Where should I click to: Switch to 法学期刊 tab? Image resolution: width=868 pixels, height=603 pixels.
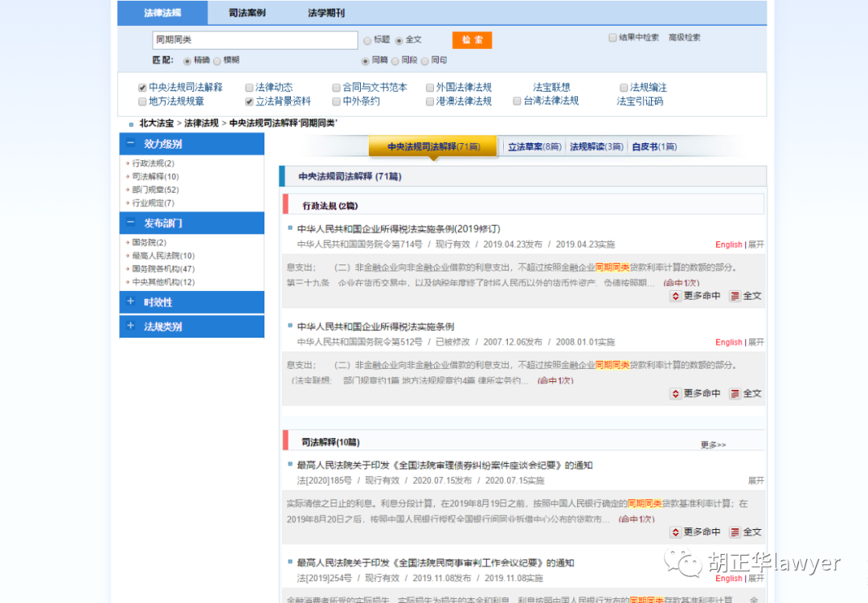pos(326,13)
